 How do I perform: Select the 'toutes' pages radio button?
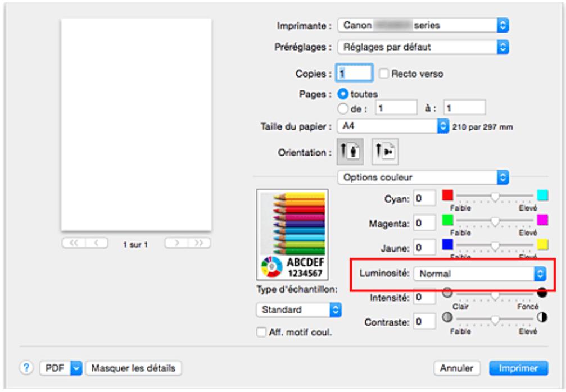pos(342,94)
